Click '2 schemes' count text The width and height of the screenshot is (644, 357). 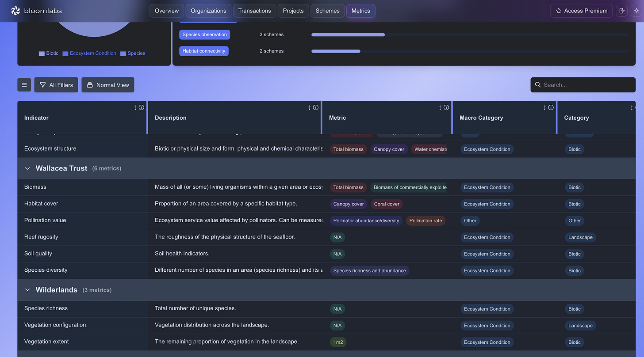coord(272,51)
